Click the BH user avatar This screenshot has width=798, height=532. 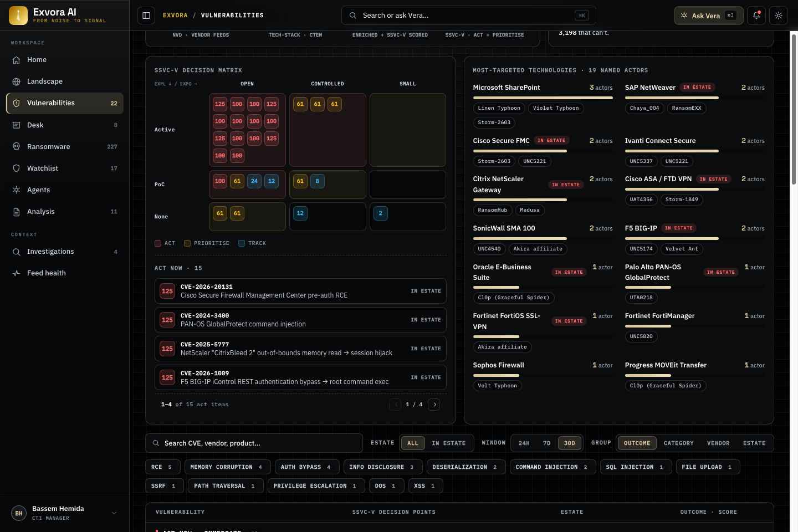pyautogui.click(x=19, y=513)
